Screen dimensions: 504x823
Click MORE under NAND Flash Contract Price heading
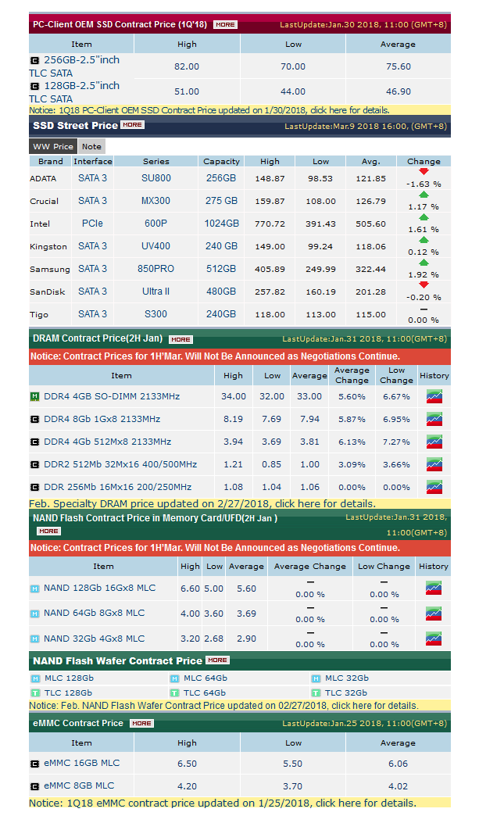(x=48, y=531)
